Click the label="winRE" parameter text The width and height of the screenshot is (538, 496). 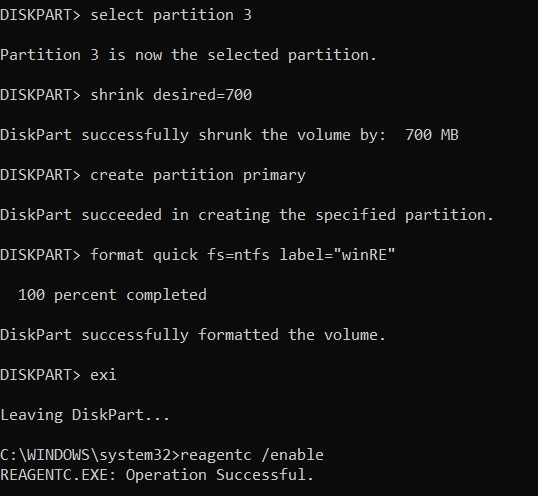pyautogui.click(x=337, y=255)
